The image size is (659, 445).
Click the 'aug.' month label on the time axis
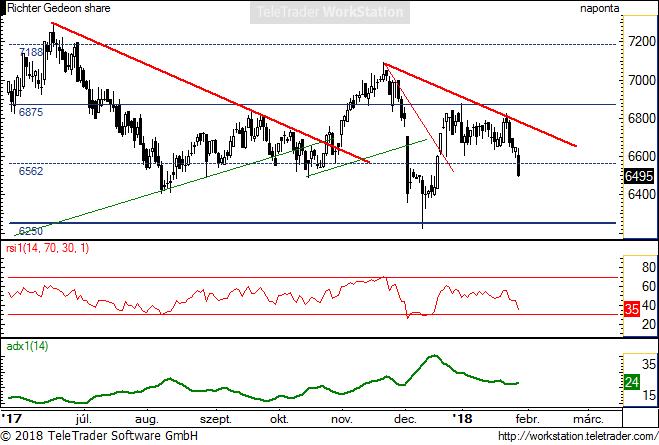click(x=147, y=419)
